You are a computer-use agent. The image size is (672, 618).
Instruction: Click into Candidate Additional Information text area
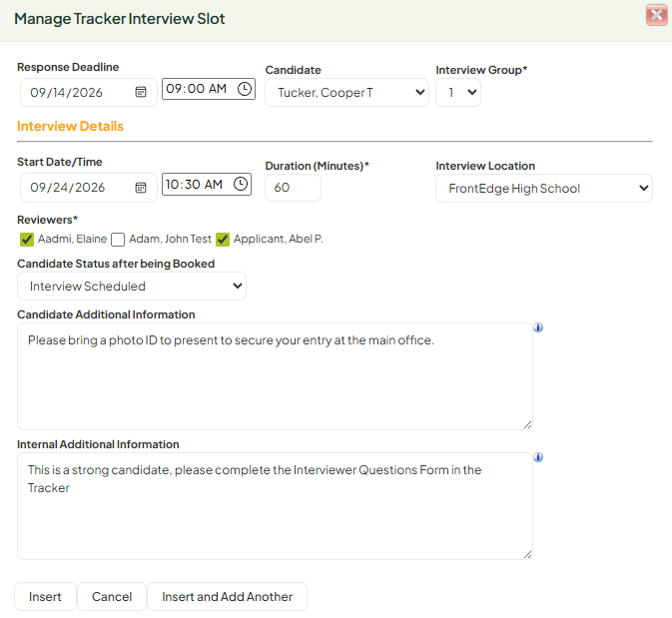[275, 376]
